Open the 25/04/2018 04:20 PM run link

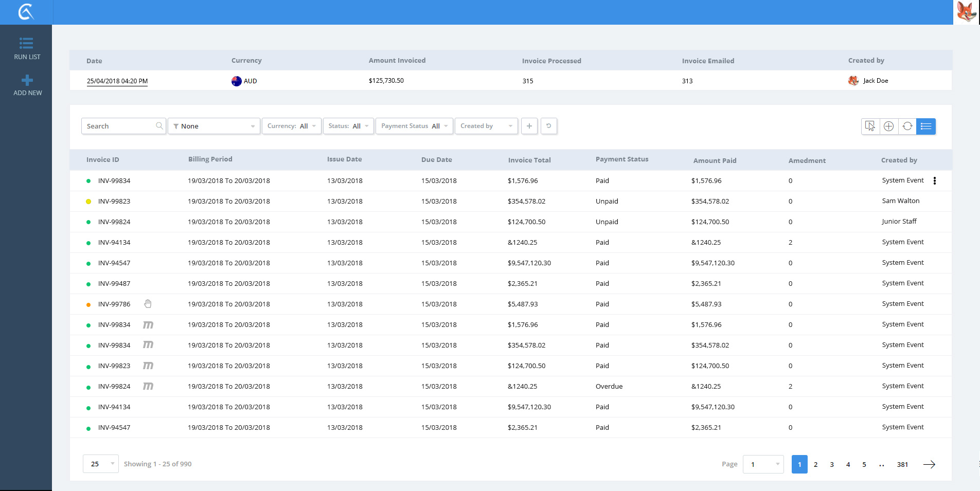(x=117, y=81)
